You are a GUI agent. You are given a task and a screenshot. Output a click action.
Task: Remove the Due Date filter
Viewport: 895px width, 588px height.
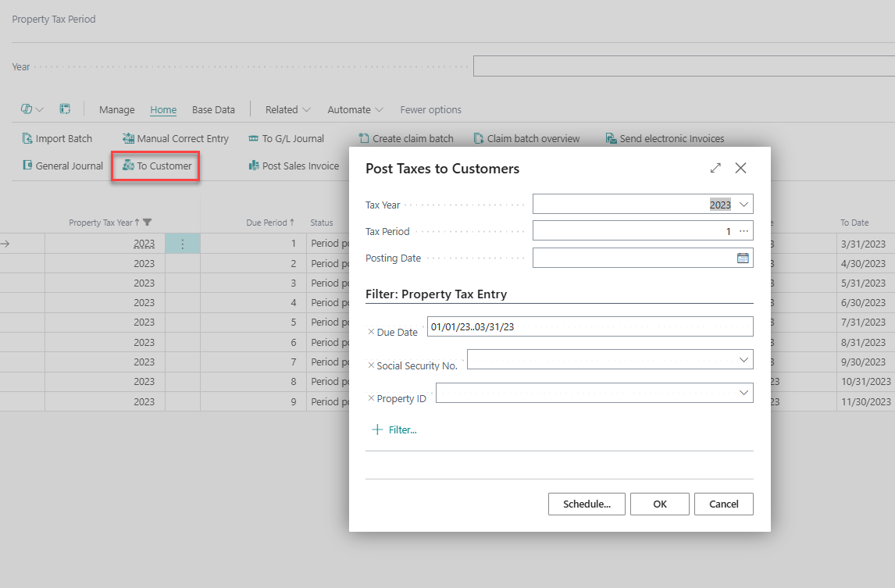coord(371,332)
